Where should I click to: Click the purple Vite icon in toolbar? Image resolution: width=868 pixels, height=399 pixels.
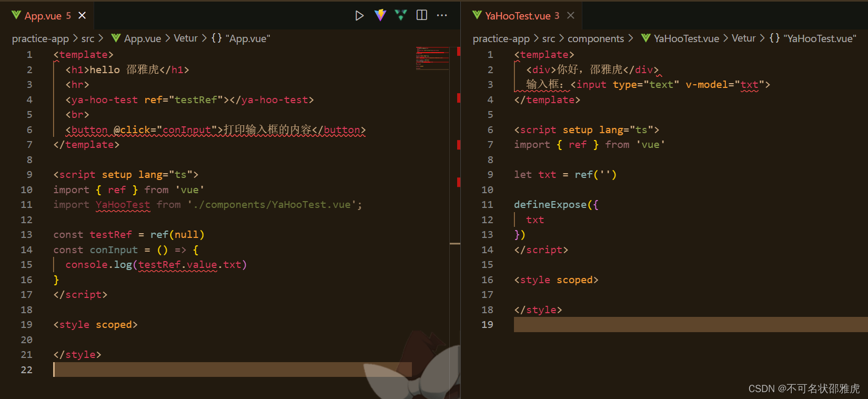(x=380, y=15)
